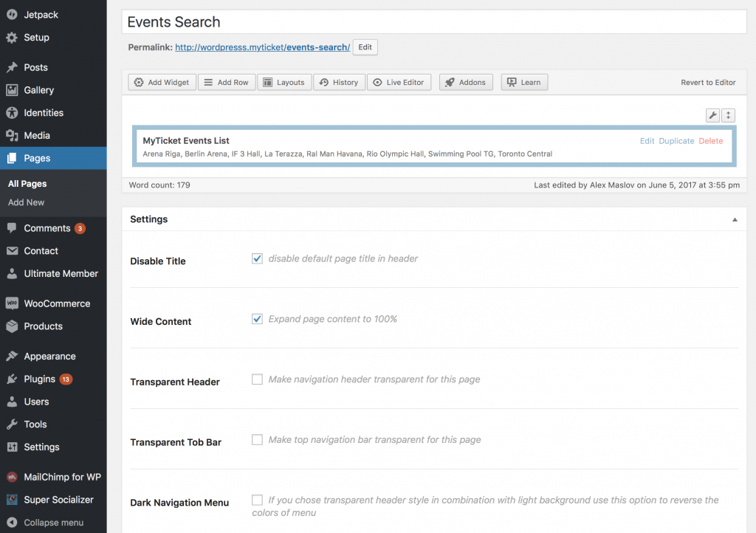The width and height of the screenshot is (756, 533).
Task: Click the Products box icon
Action: point(12,326)
